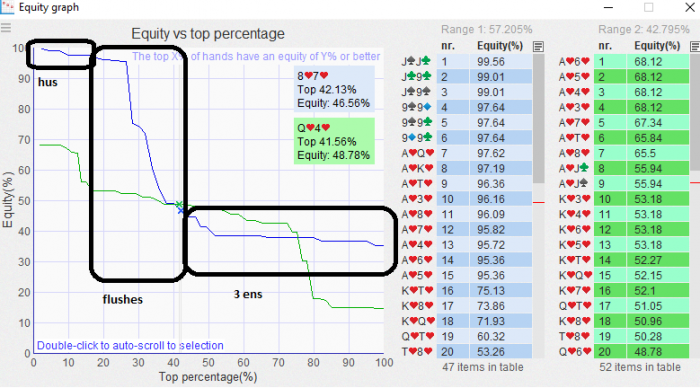The height and width of the screenshot is (388, 700).
Task: Select Range 2 row 19 with equity 50.28
Action: pyautogui.click(x=623, y=336)
